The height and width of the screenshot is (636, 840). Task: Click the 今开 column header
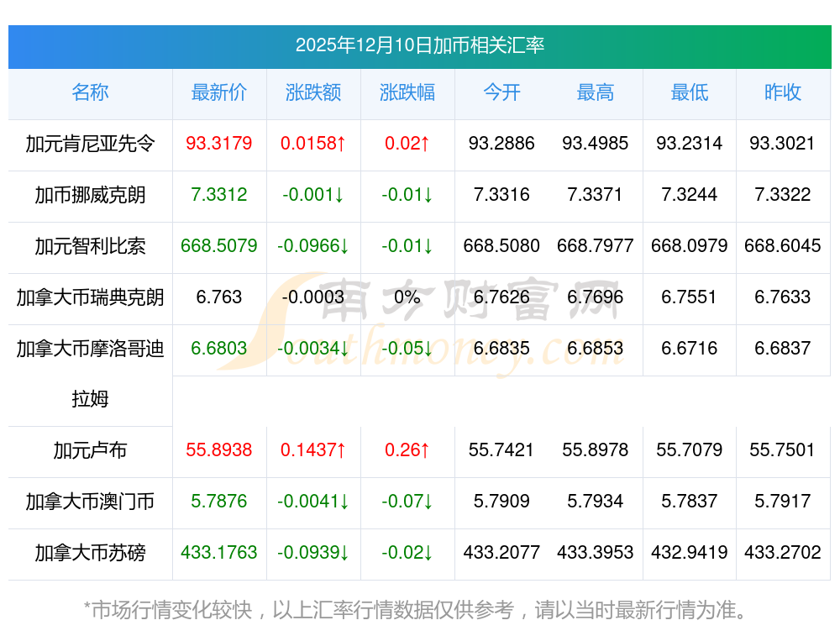(x=501, y=92)
